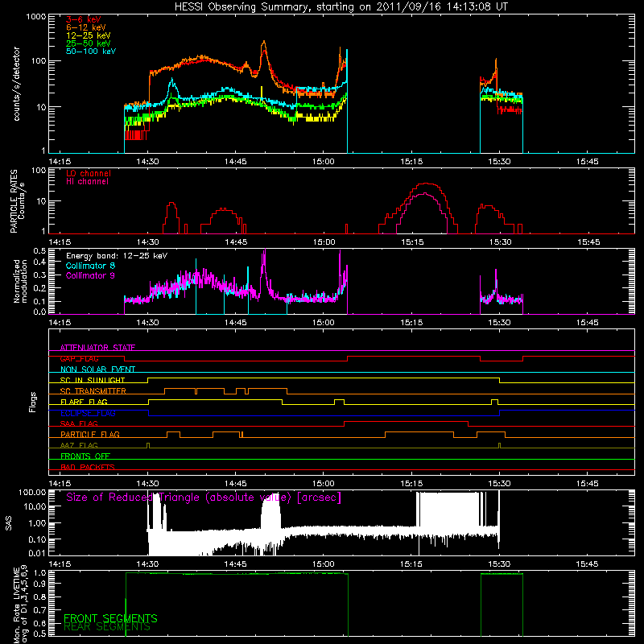Click 15:45 time label under the livetime-adjacent SAS panel

pos(588,564)
